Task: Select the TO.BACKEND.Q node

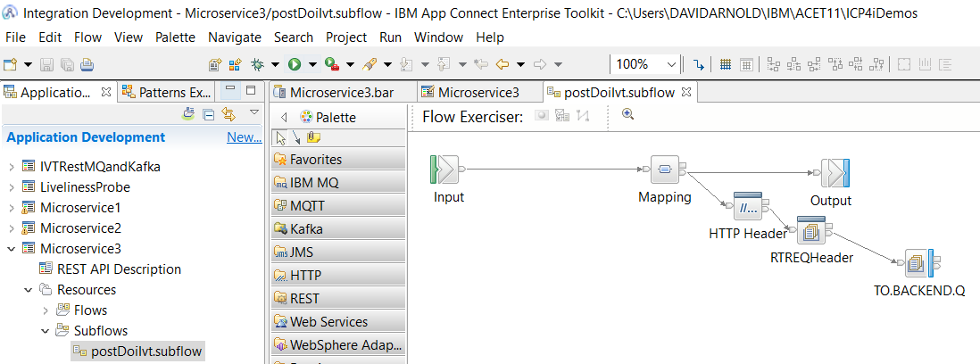Action: 918,263
